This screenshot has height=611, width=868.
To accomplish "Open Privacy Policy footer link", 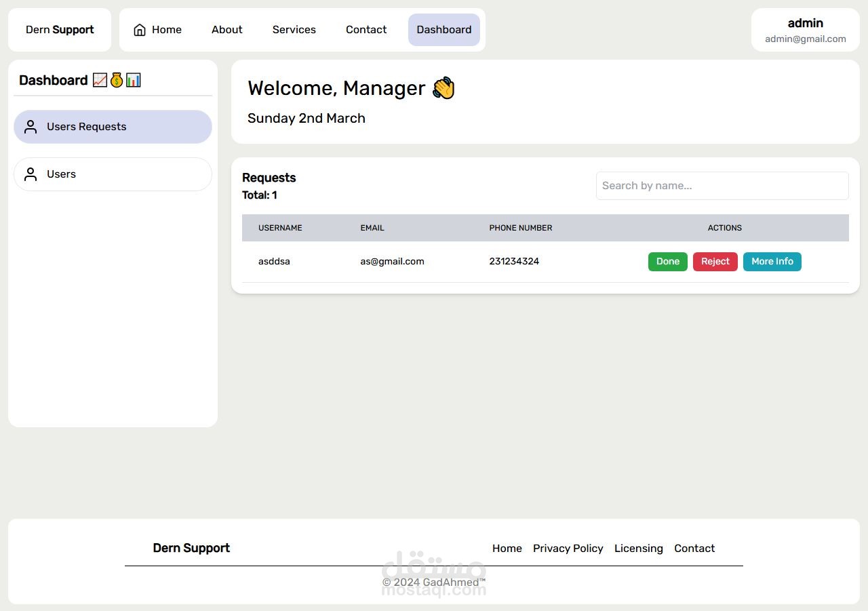I will coord(568,549).
